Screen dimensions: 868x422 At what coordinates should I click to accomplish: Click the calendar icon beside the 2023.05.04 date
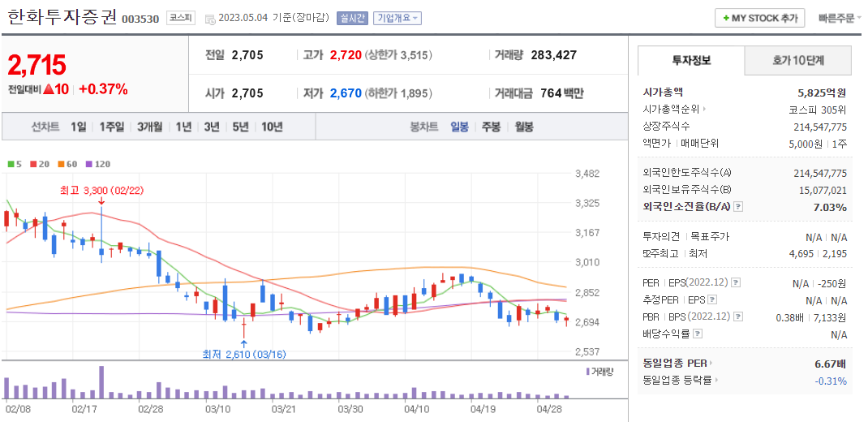(210, 19)
